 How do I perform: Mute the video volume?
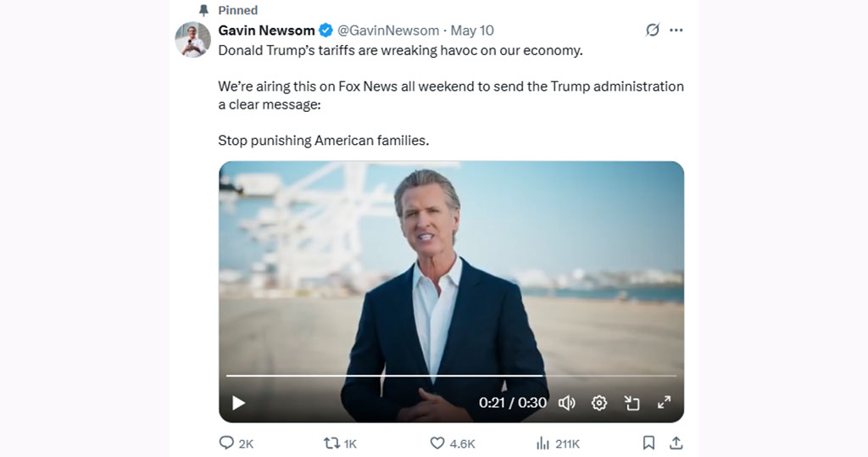point(567,403)
